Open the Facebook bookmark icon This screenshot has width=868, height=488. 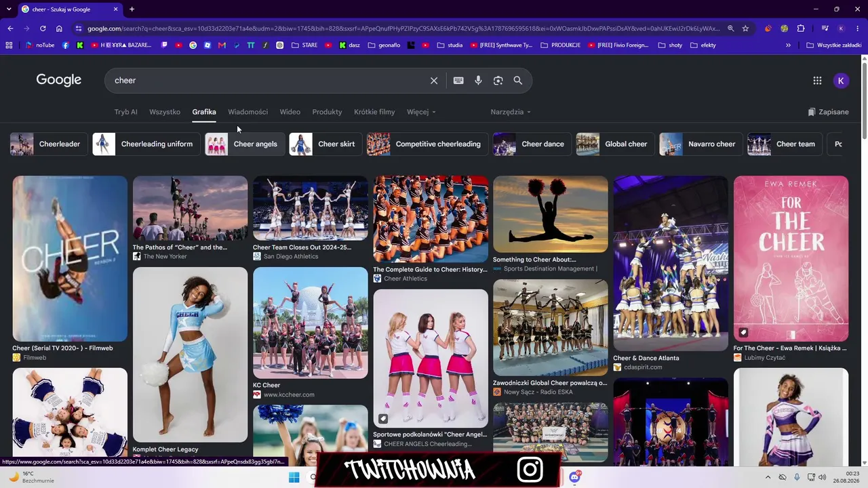click(x=66, y=45)
